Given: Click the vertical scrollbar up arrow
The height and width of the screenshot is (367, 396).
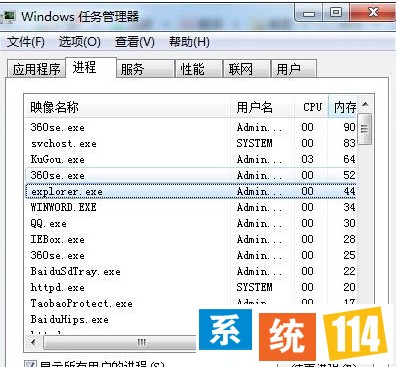Looking at the screenshot, I should pyautogui.click(x=366, y=104).
